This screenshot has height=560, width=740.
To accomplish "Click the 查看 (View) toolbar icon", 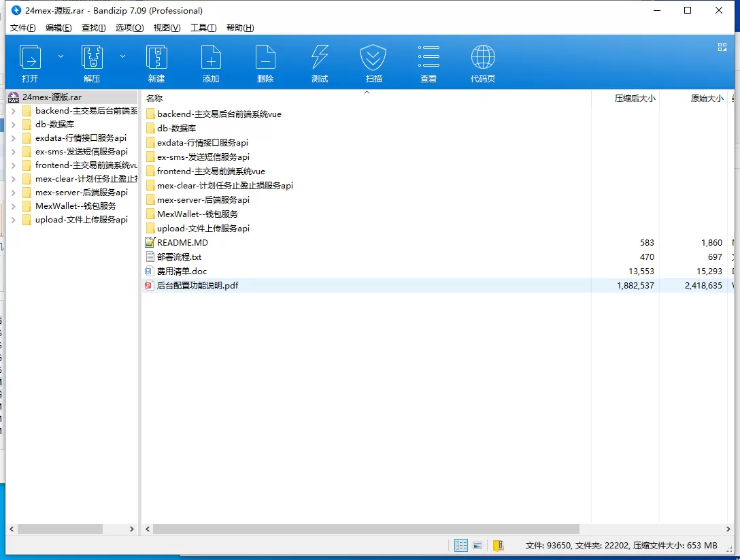I will [x=428, y=61].
